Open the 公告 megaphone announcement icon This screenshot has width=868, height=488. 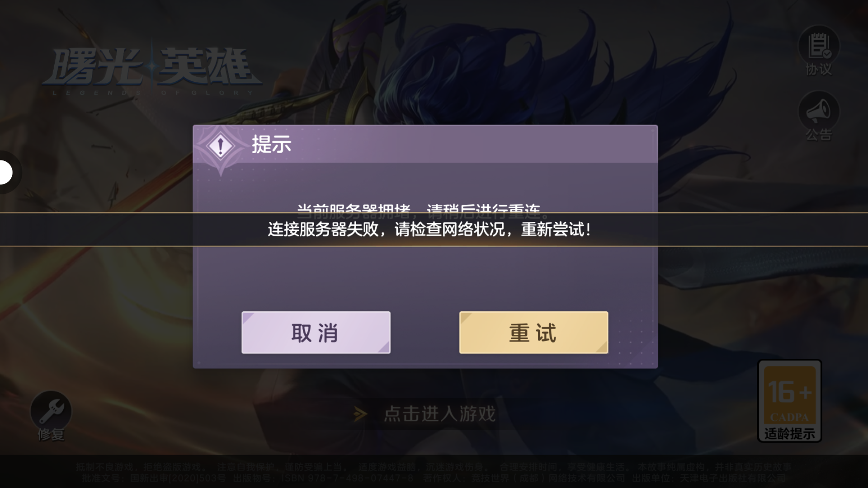click(818, 116)
